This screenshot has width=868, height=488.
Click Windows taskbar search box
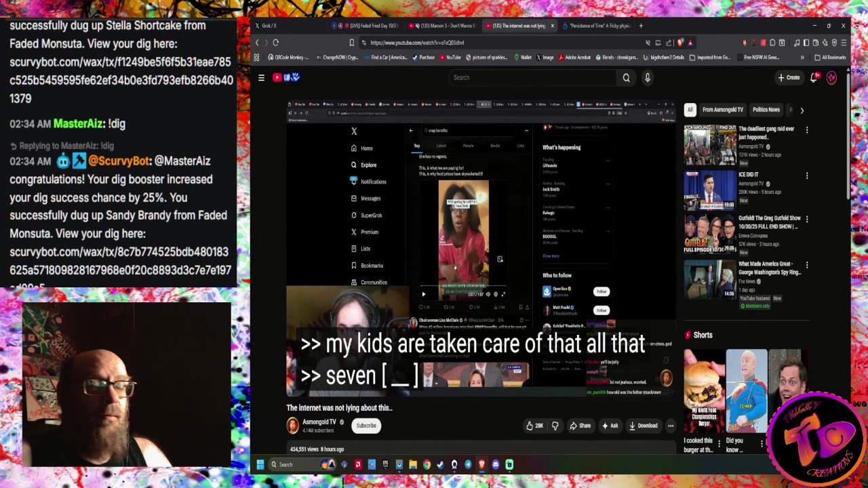[x=302, y=464]
